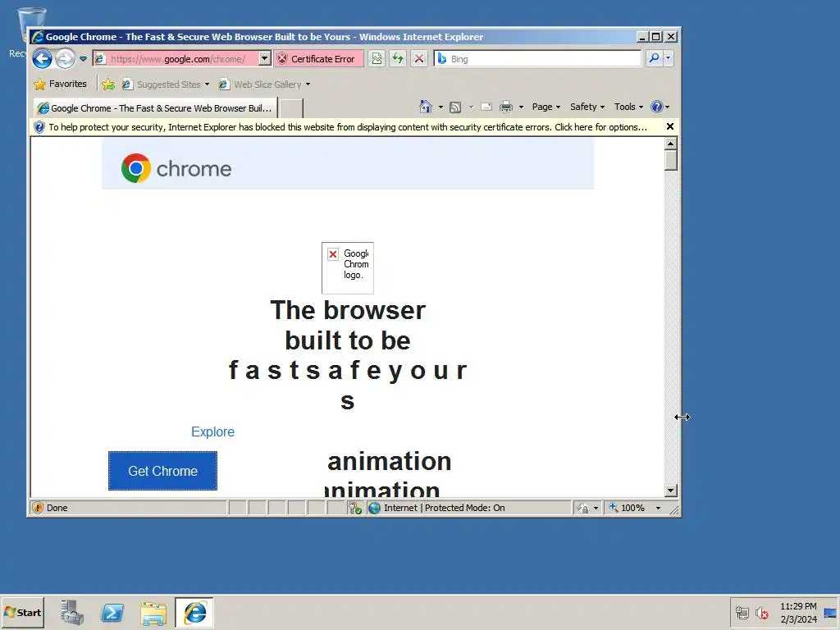
Task: Expand the Home button dropdown arrow
Action: [x=441, y=107]
